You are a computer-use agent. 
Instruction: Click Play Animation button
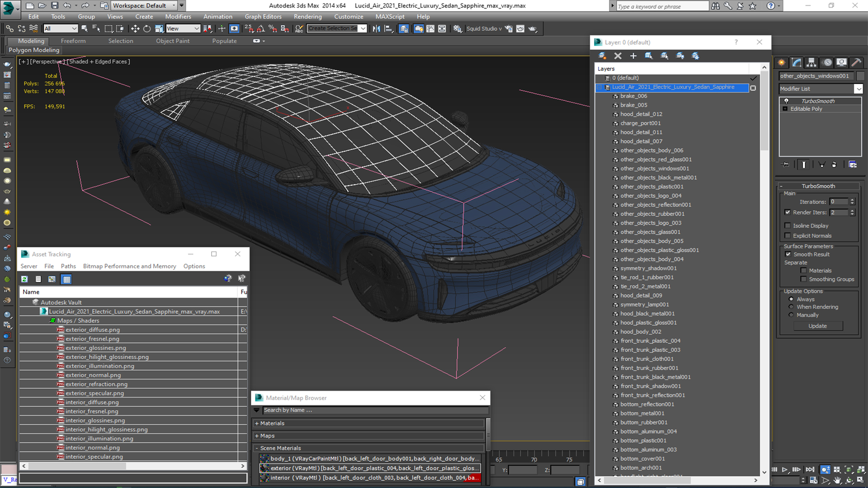point(785,469)
